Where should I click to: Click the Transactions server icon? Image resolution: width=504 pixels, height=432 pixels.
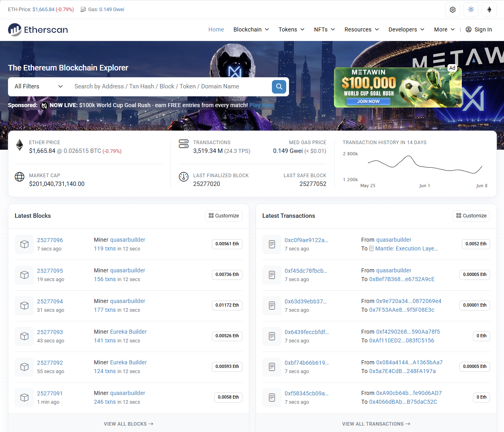point(184,144)
